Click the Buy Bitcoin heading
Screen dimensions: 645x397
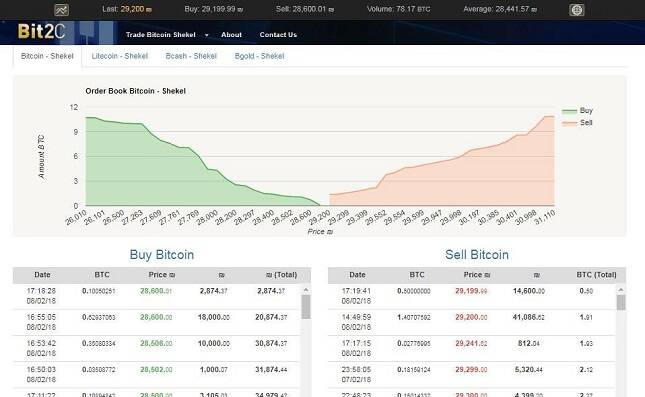click(162, 255)
